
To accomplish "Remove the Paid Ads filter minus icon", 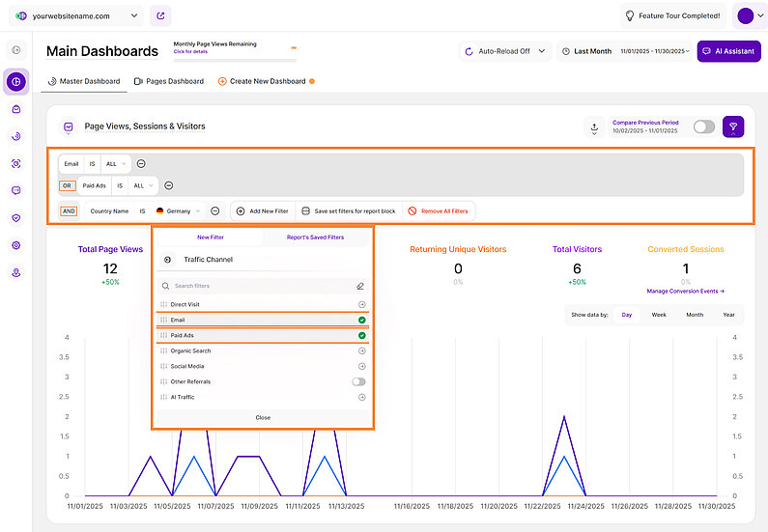I will [x=168, y=185].
